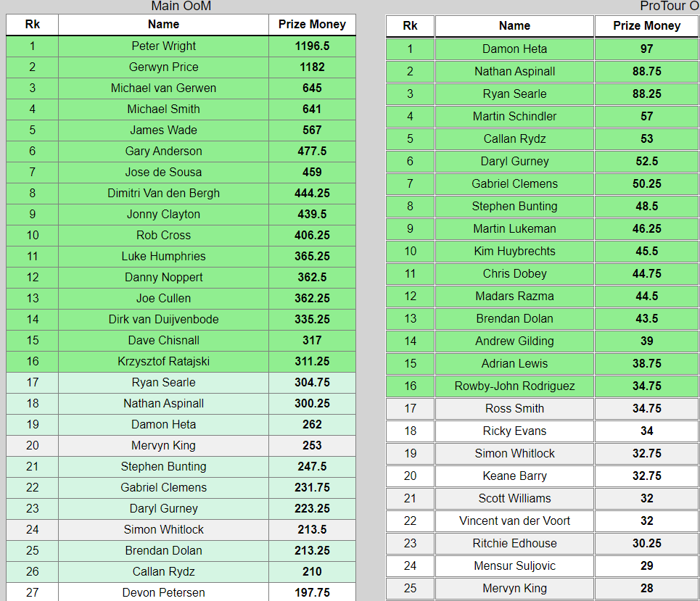The image size is (700, 601).
Task: Click the ProTour Rk column header
Action: pos(410,26)
